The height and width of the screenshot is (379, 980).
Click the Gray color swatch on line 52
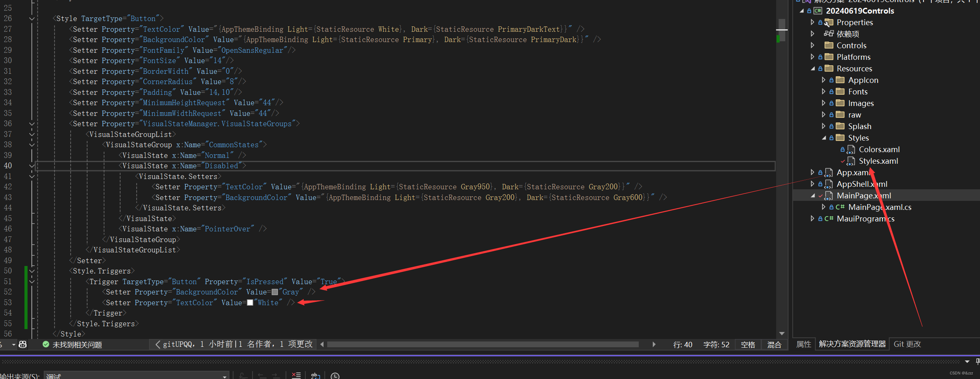coord(275,292)
